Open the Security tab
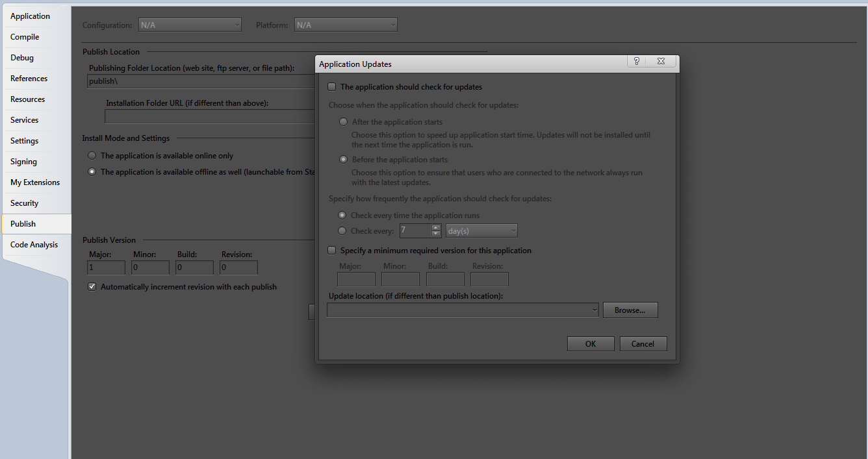The image size is (868, 459). point(25,203)
